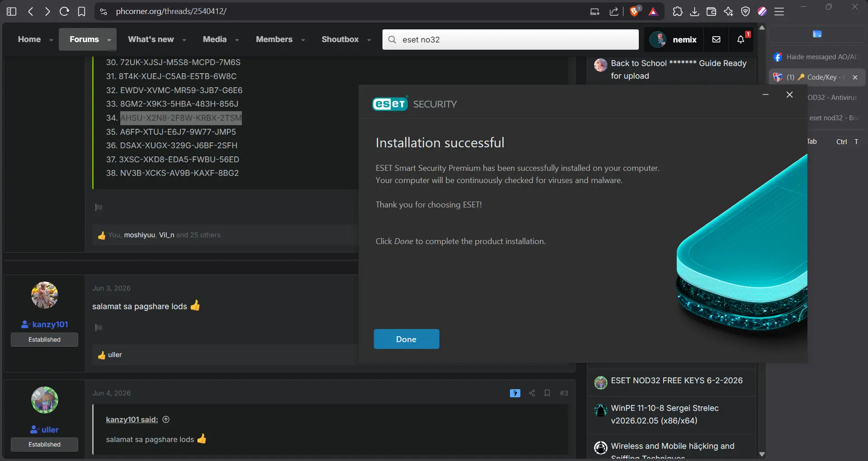Open the post permalink #3

tap(564, 393)
